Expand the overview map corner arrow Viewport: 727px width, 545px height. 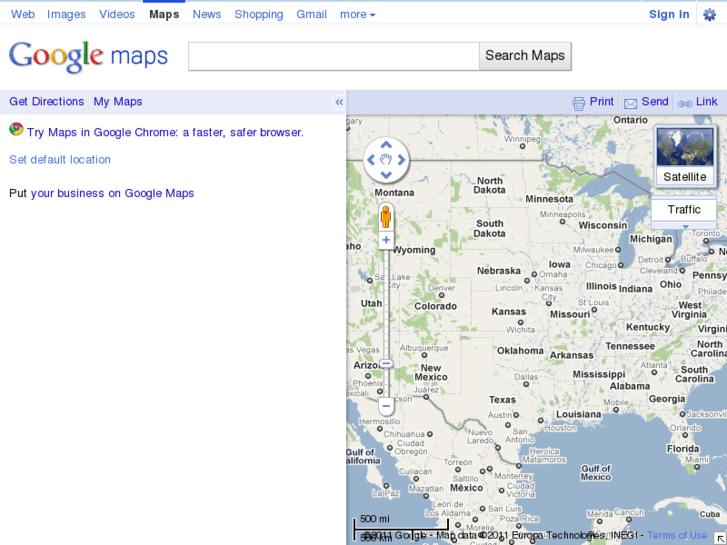click(x=721, y=539)
